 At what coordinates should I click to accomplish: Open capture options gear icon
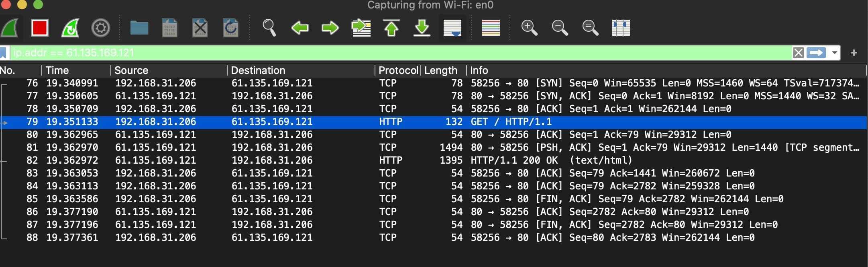click(x=100, y=28)
